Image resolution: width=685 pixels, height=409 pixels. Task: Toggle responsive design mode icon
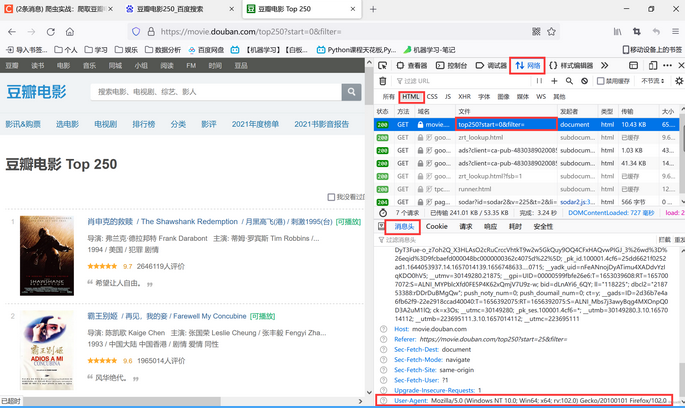(653, 66)
